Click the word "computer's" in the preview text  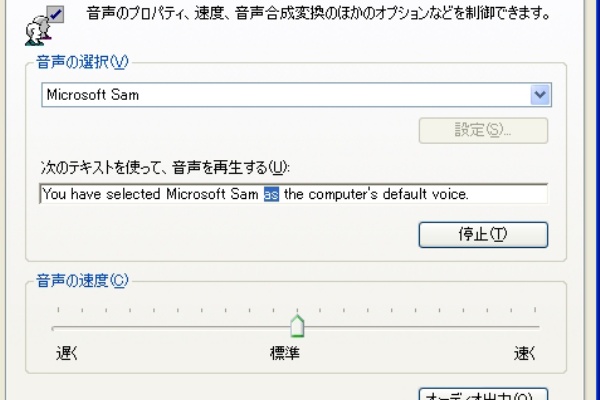click(343, 194)
